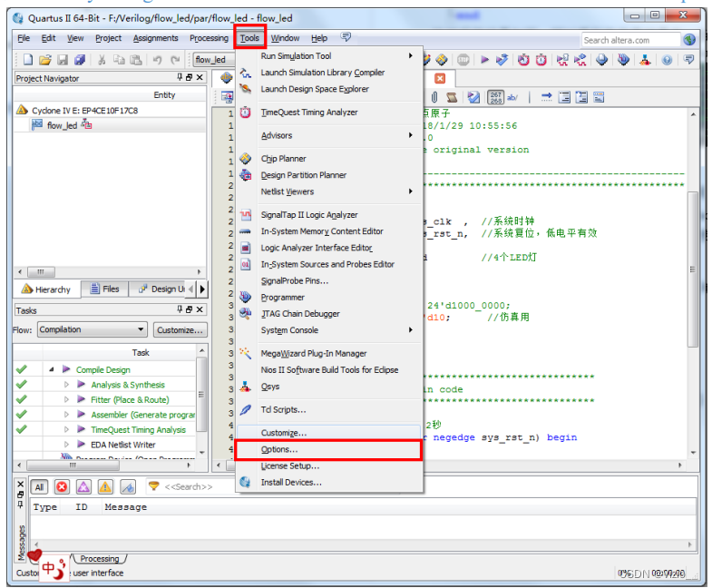
Task: Collapse the Compile Design task tree
Action: 52,370
